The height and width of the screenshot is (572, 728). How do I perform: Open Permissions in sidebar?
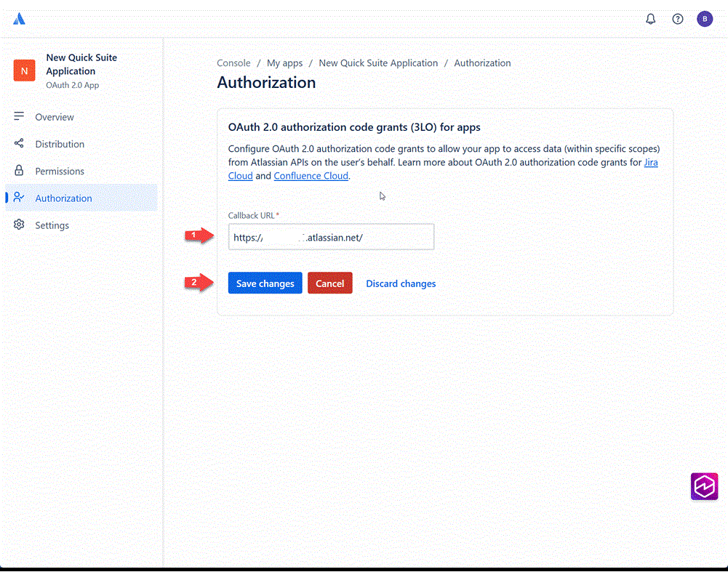81,171
